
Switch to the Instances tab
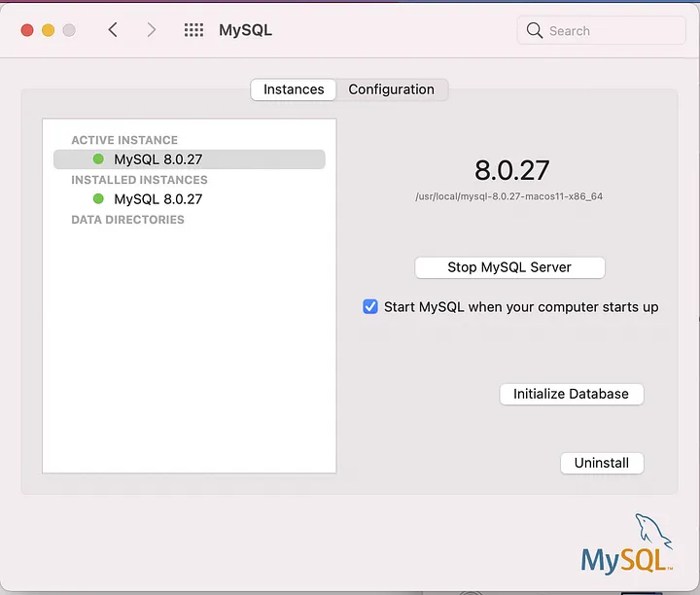pos(294,89)
